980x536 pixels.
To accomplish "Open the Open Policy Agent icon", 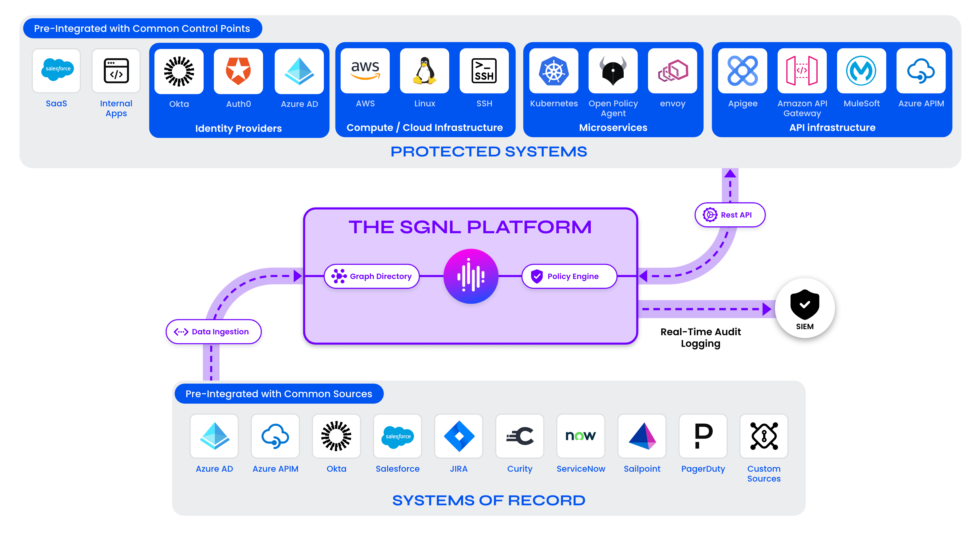I will (613, 71).
